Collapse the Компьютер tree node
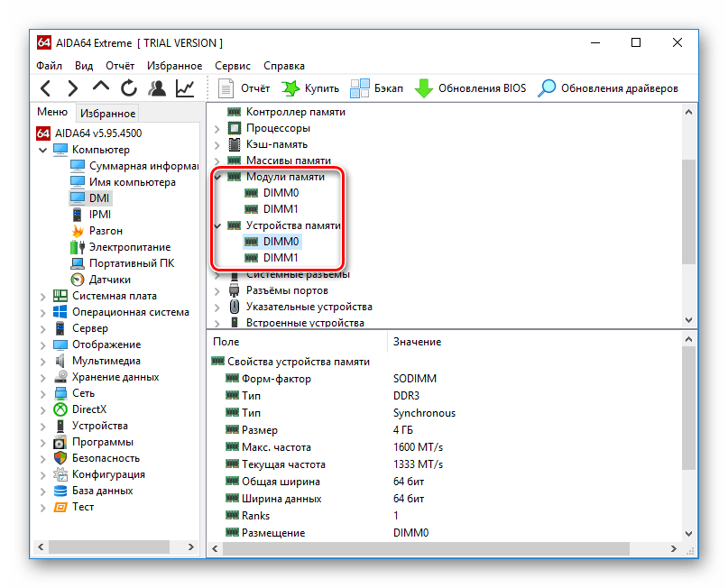The width and height of the screenshot is (728, 588). tap(43, 150)
